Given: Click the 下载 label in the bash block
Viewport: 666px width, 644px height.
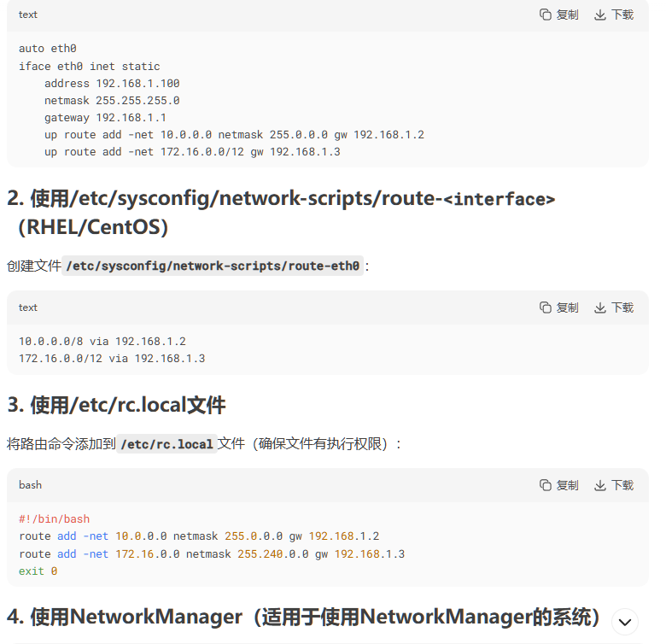Looking at the screenshot, I should pyautogui.click(x=622, y=485).
